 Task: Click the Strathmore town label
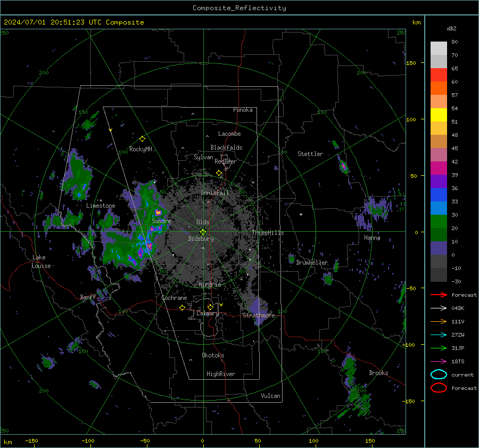tap(259, 315)
